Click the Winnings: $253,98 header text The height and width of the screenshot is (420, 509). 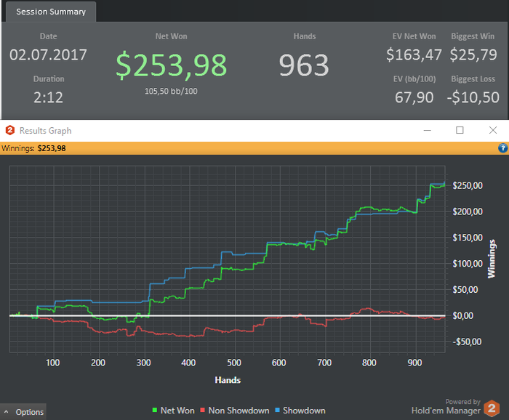pos(33,148)
